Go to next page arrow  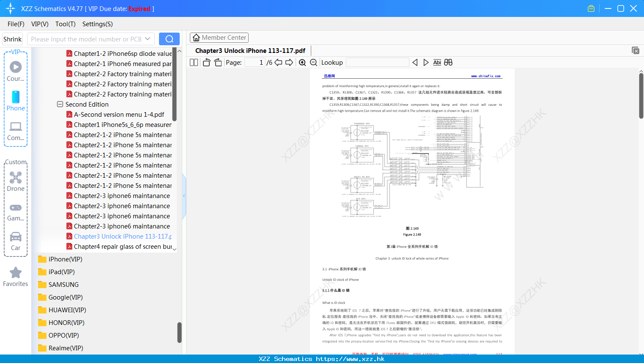tap(289, 63)
